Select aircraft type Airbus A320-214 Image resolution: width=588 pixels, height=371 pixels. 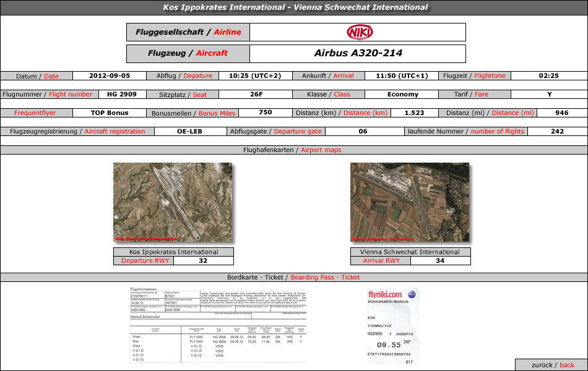(358, 54)
